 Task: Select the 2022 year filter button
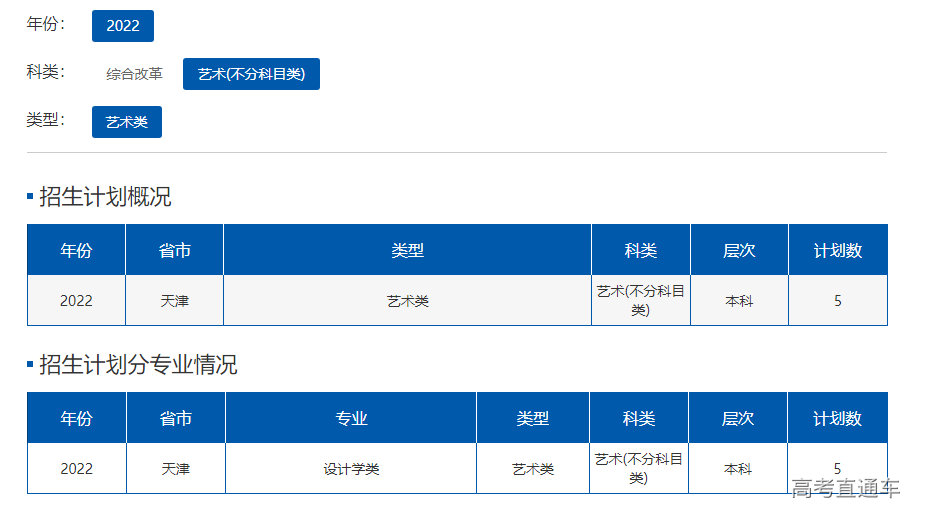point(123,26)
